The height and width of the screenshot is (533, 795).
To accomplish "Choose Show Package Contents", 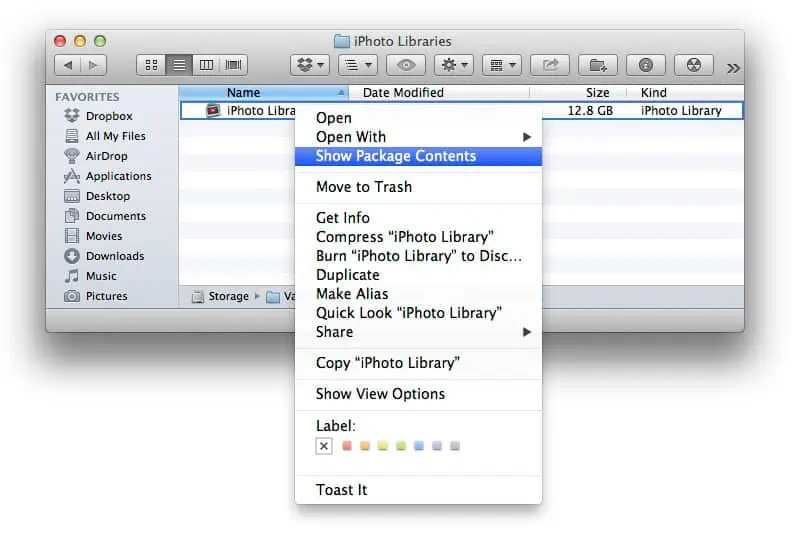I will (418, 156).
